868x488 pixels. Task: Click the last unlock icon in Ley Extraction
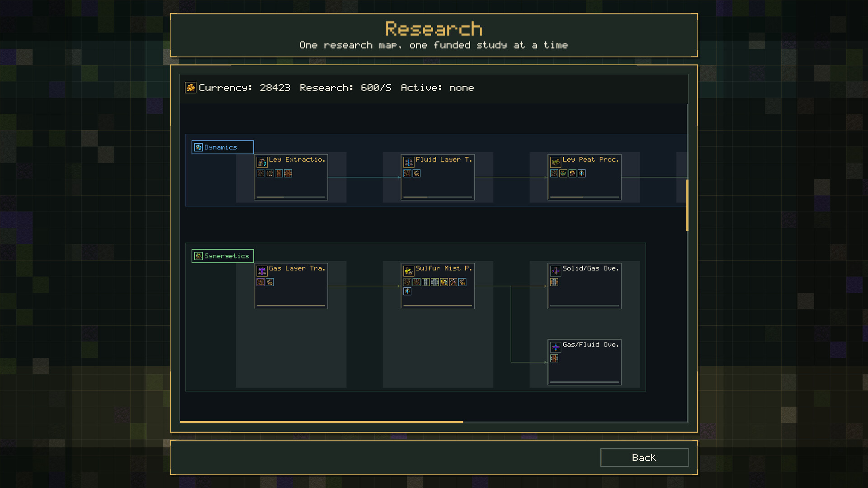[288, 174]
